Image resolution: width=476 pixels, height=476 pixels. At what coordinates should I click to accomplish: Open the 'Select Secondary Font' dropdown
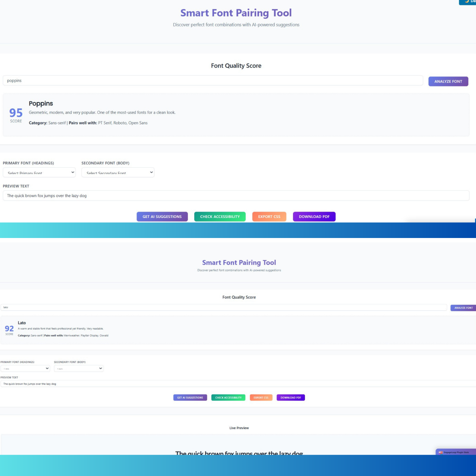[118, 172]
